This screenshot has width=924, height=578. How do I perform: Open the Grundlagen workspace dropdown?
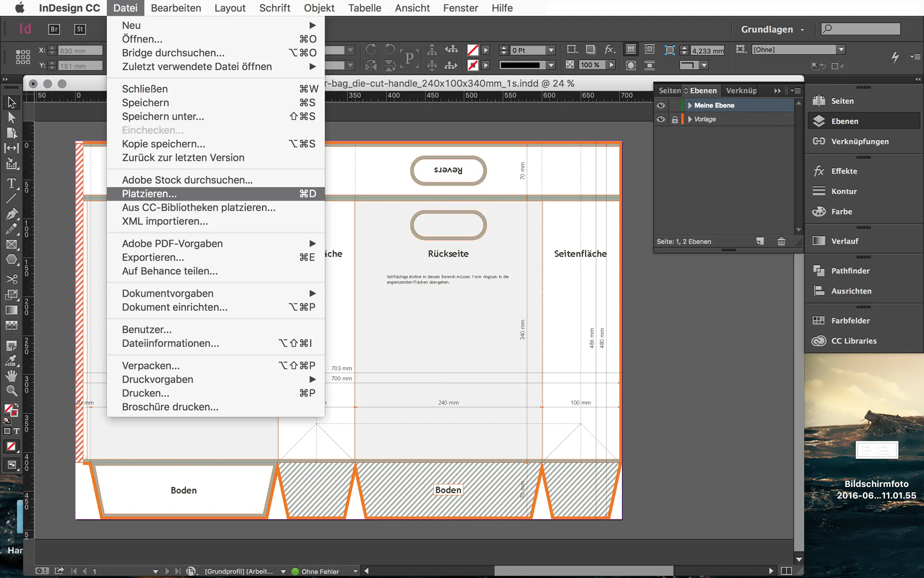pos(772,29)
